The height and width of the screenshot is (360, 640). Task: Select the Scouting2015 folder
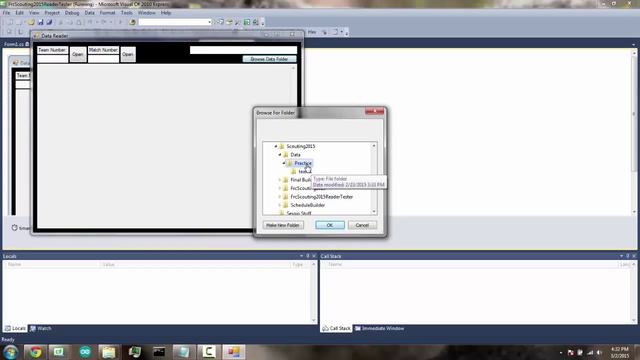click(300, 146)
